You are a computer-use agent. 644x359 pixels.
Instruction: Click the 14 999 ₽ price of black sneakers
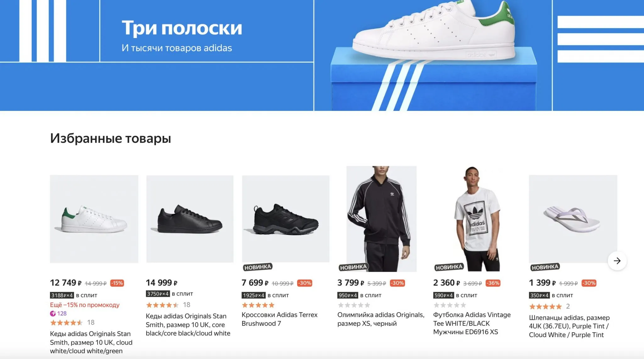(162, 283)
